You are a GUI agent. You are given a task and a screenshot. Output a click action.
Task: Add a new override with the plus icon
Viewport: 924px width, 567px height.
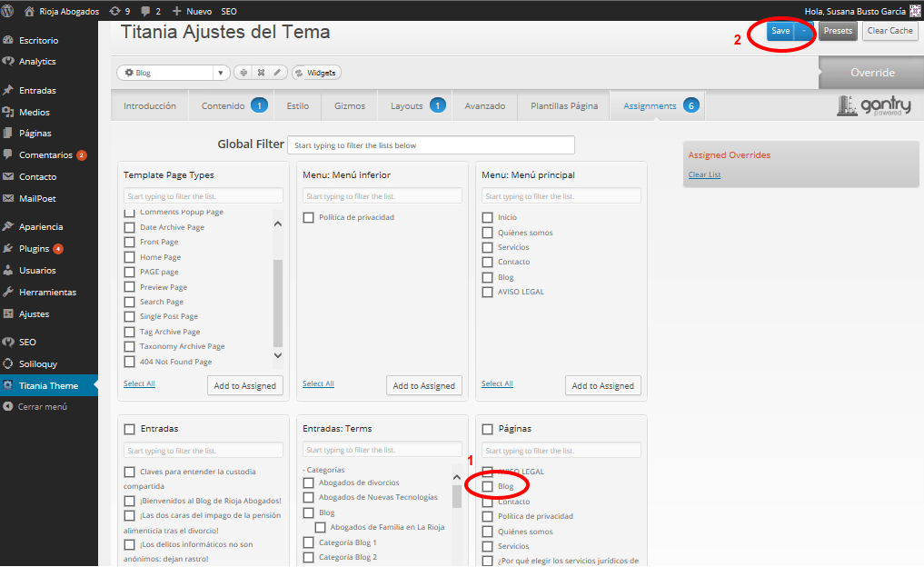tap(243, 73)
